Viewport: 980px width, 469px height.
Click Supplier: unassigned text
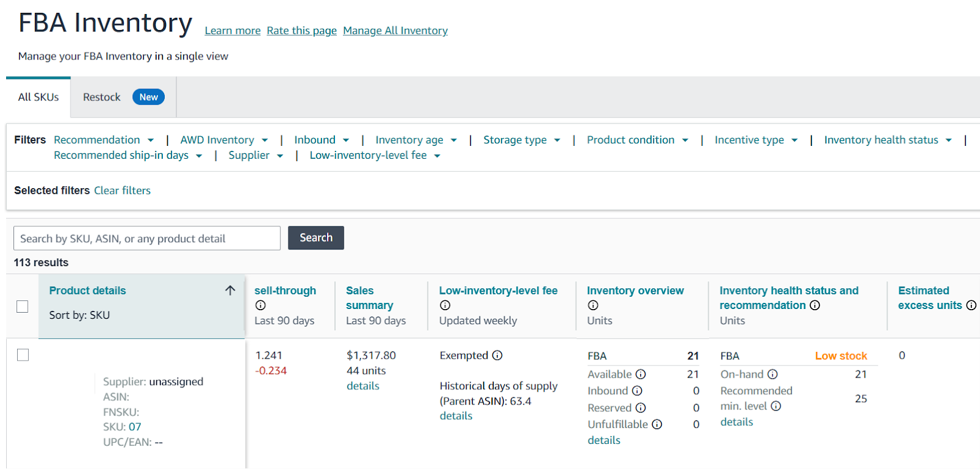(x=153, y=382)
